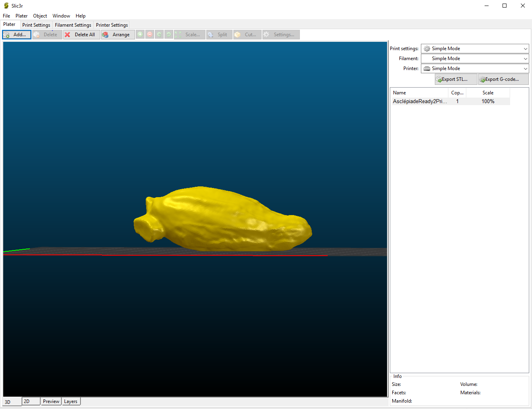Click the Add... button to load a model
The height and width of the screenshot is (409, 532).
point(17,35)
